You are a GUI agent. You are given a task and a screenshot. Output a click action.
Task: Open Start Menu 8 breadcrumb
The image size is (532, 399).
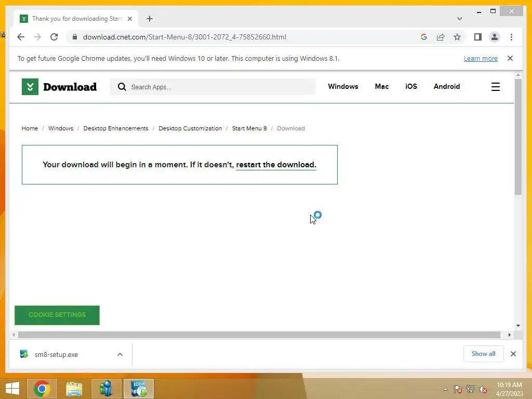pos(249,128)
